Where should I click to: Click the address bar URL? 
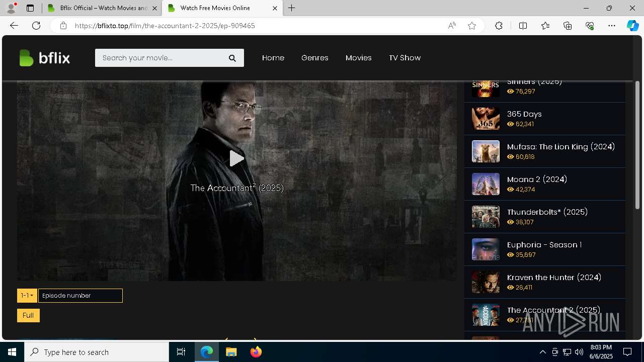[x=165, y=26]
